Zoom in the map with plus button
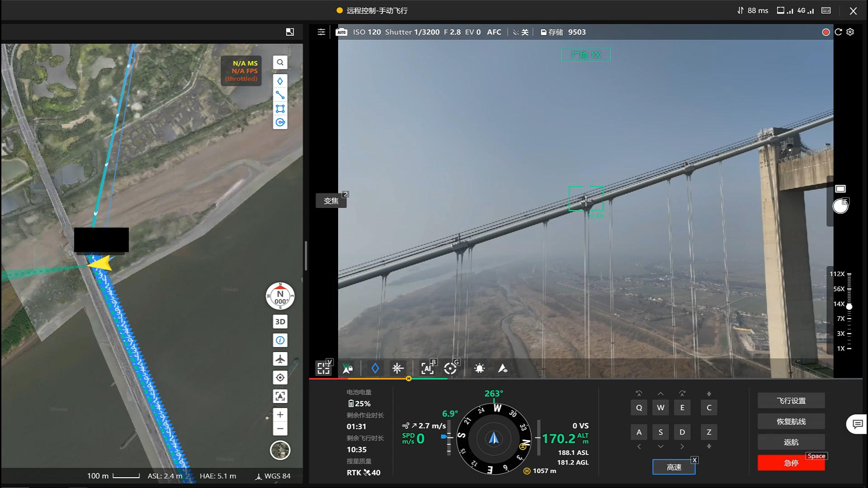Image resolution: width=868 pixels, height=488 pixels. (x=280, y=415)
